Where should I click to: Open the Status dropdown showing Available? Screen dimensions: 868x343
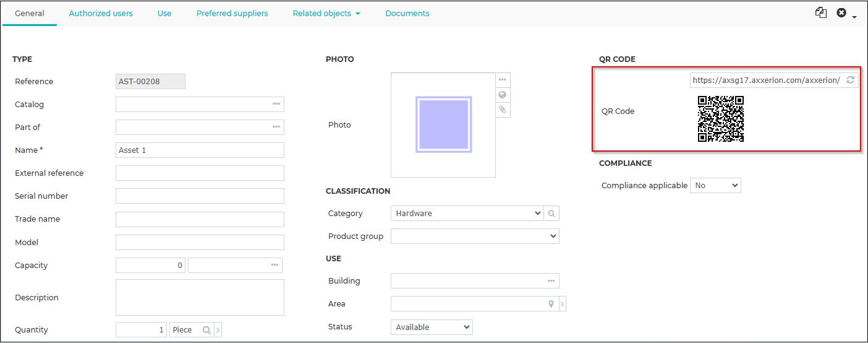432,327
